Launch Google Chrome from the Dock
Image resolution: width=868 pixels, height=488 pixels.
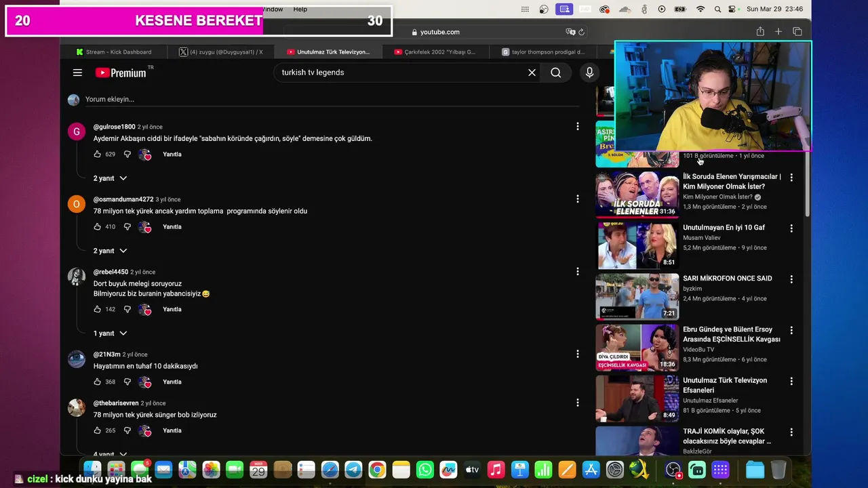click(x=377, y=470)
